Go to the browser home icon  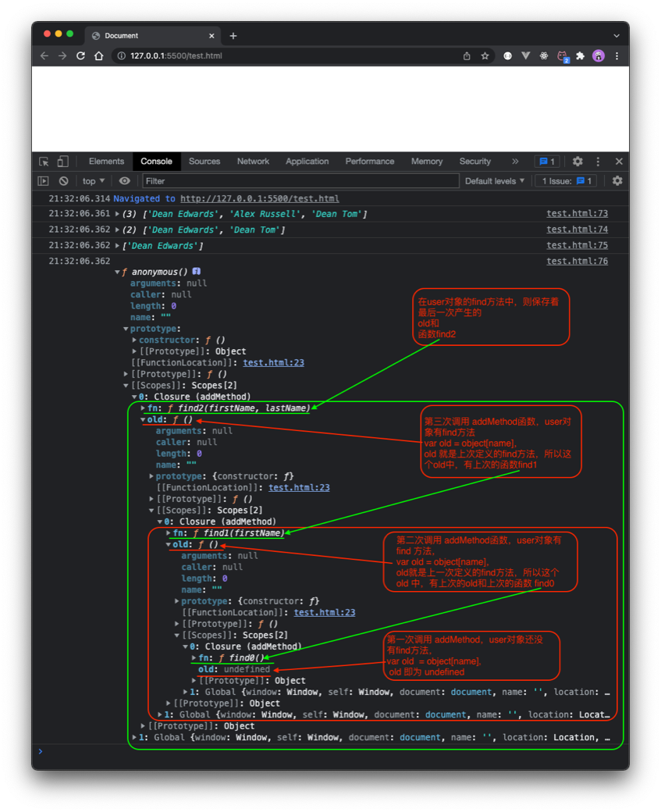(99, 56)
